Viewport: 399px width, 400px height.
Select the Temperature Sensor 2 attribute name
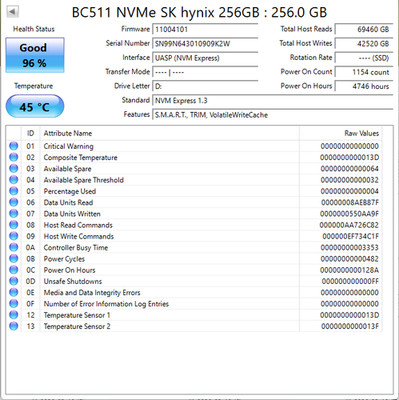click(x=77, y=326)
